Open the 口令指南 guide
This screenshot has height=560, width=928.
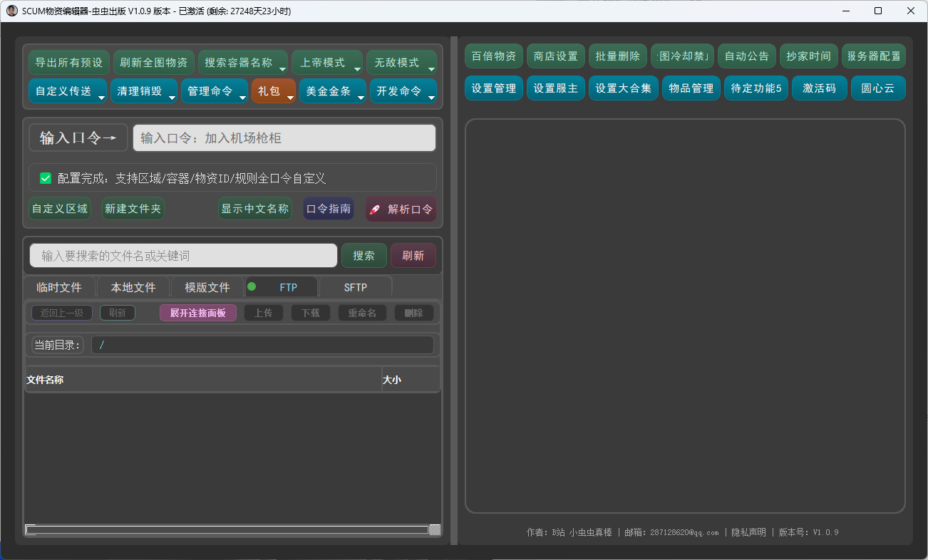point(329,209)
